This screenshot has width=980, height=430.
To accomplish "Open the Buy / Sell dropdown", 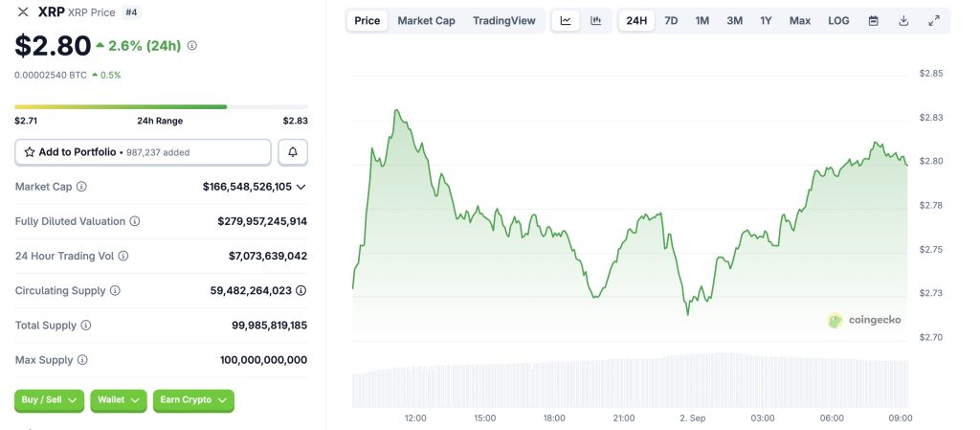I will [49, 400].
